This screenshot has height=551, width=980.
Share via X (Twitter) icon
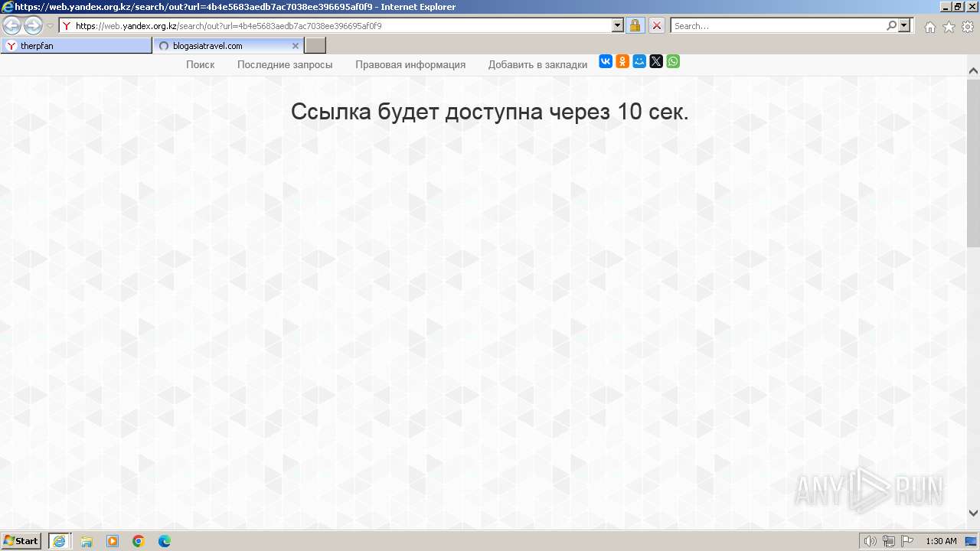pos(656,61)
